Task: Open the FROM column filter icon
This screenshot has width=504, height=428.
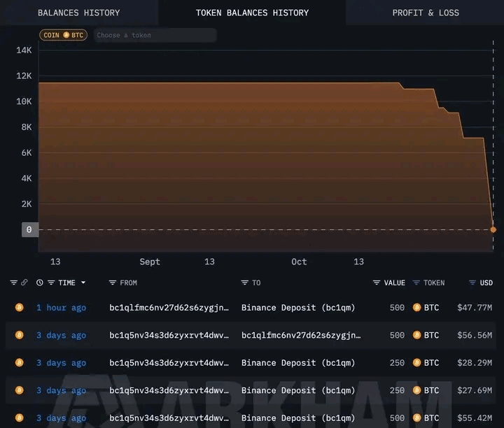Action: [x=113, y=283]
